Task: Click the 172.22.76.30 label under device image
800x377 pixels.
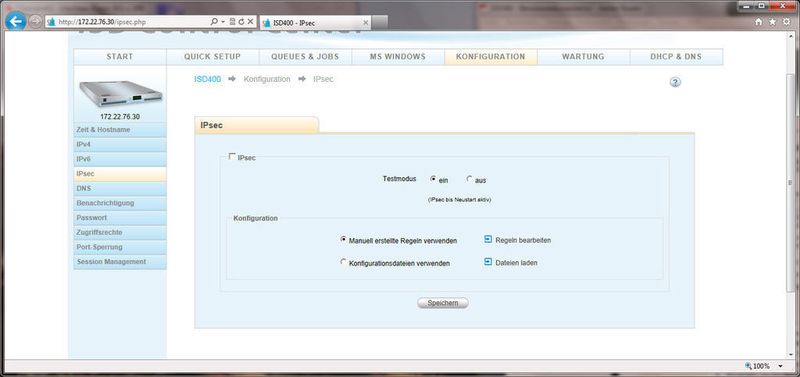Action: click(120, 117)
